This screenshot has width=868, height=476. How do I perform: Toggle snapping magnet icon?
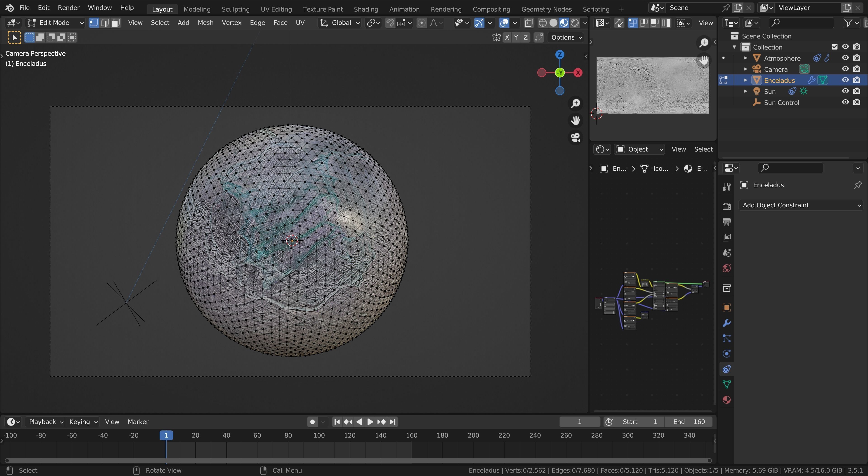(x=390, y=23)
